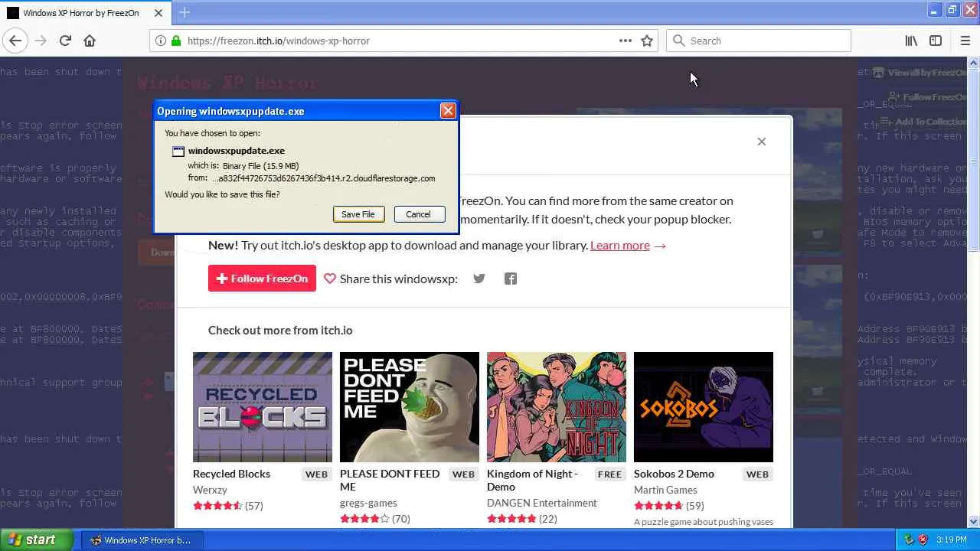980x551 pixels.
Task: Bookmark this page with the star icon
Action: [x=647, y=41]
